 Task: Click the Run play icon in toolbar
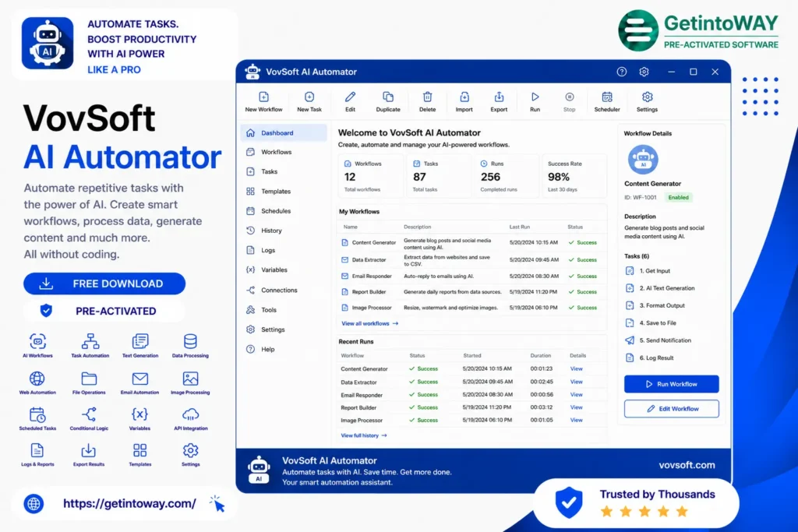click(x=535, y=97)
